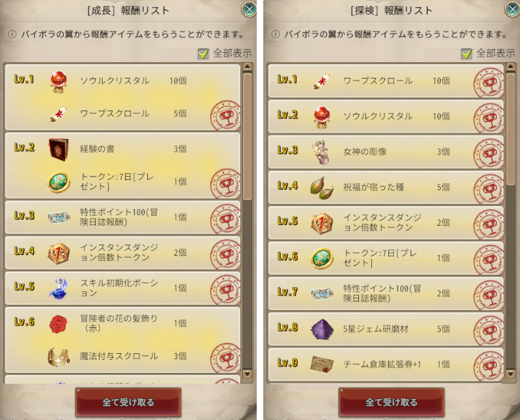520x420 pixels.
Task: Click the info icon in the 探検 panel
Action: pos(275,34)
